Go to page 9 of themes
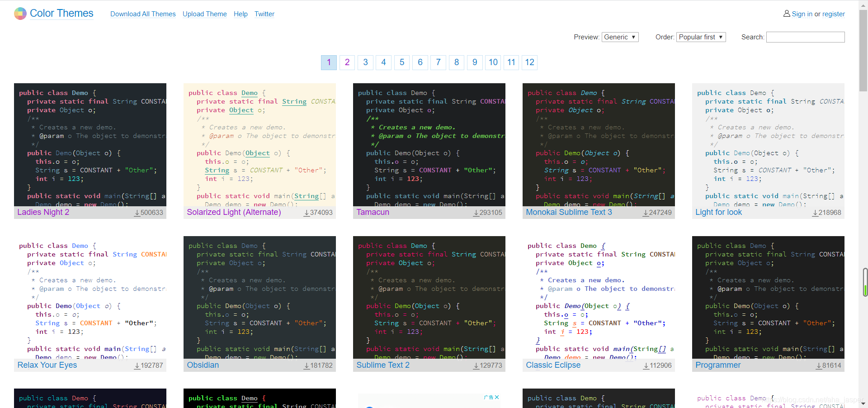The image size is (868, 408). (x=475, y=62)
